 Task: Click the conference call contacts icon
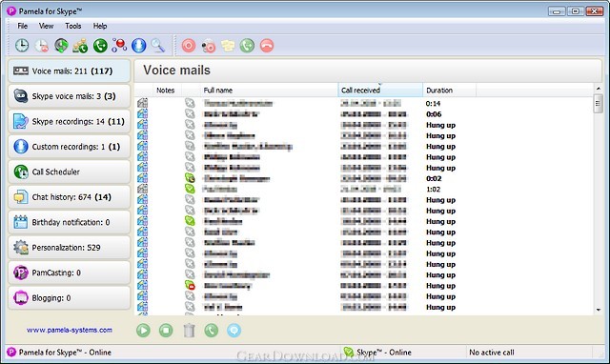click(x=80, y=46)
